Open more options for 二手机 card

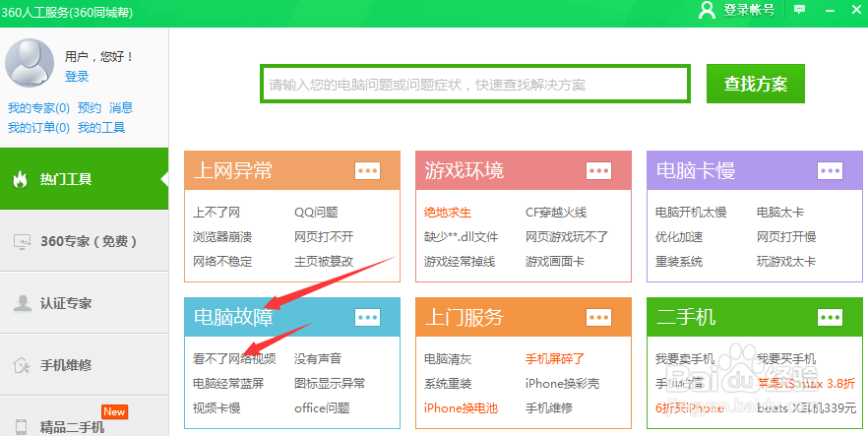coord(830,317)
